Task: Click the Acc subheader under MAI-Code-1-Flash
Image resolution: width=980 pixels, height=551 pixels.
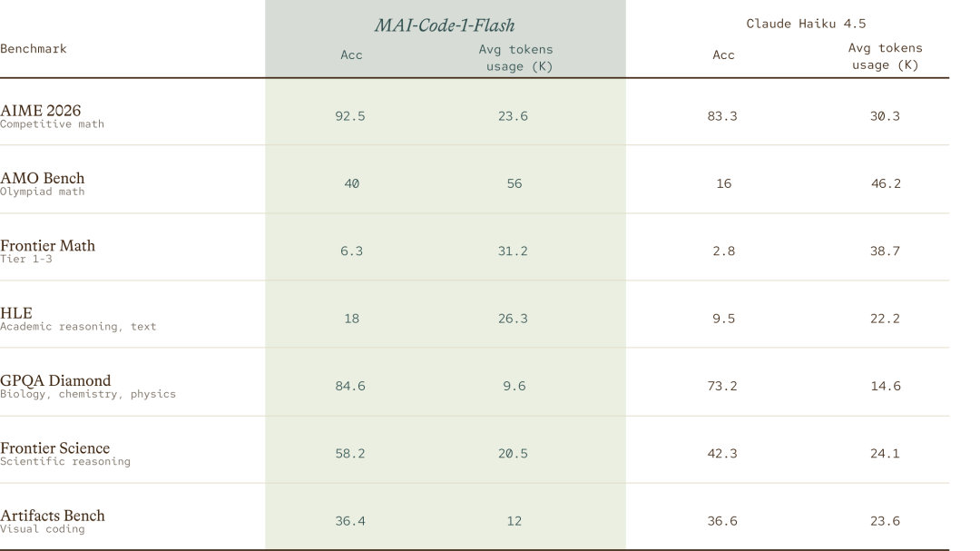Action: (351, 55)
